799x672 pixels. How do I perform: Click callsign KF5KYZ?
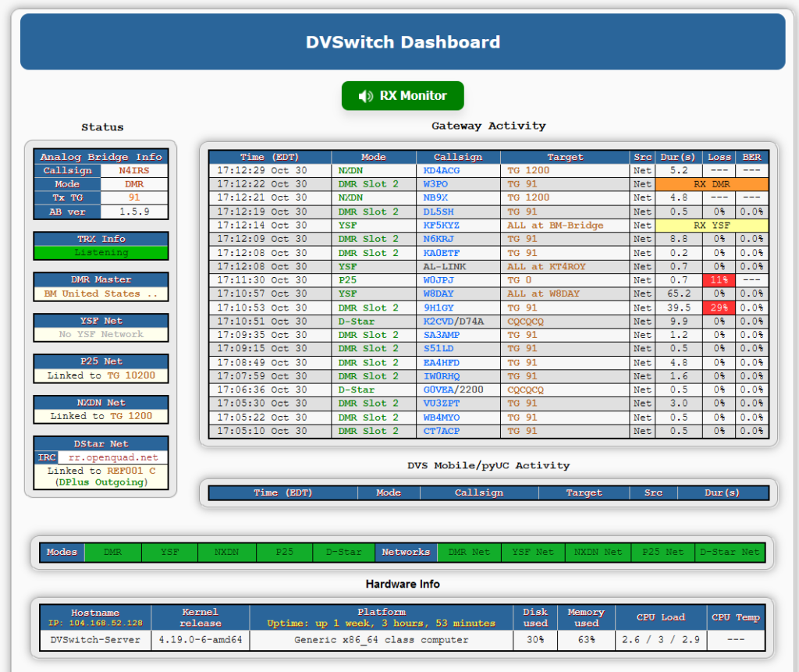coord(442,226)
